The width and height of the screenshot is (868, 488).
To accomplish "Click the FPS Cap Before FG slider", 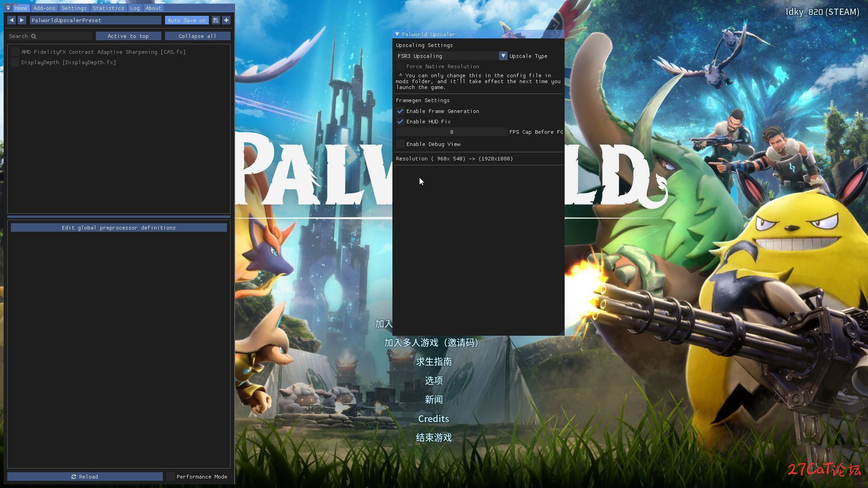I will tap(452, 132).
